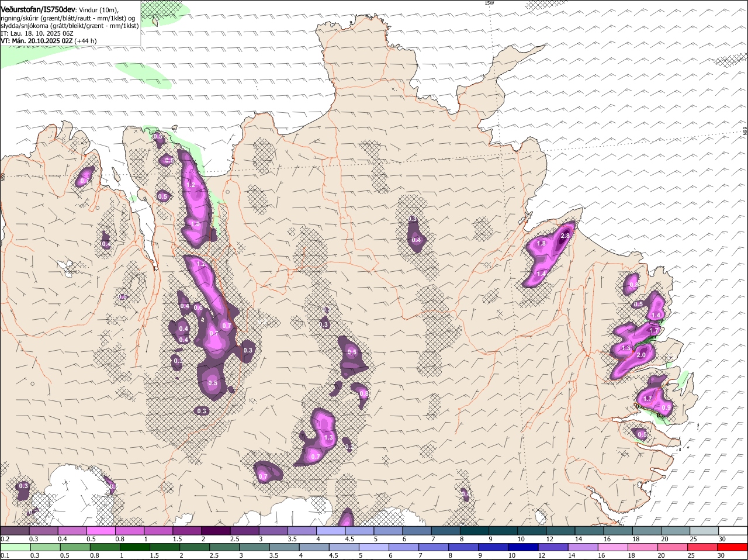This screenshot has height=560, width=748.
Task: Click the 0.2 label on the upper scale
Action: pos(5,539)
